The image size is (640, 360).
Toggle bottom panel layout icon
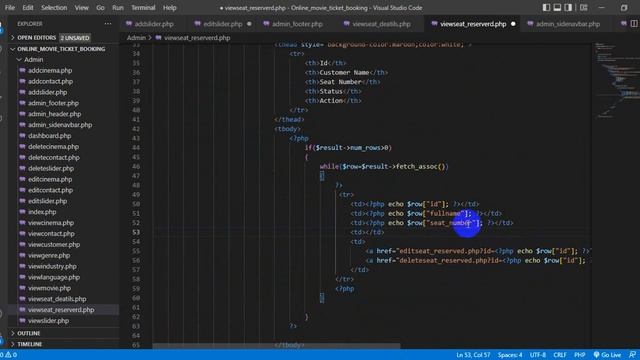coord(557,7)
